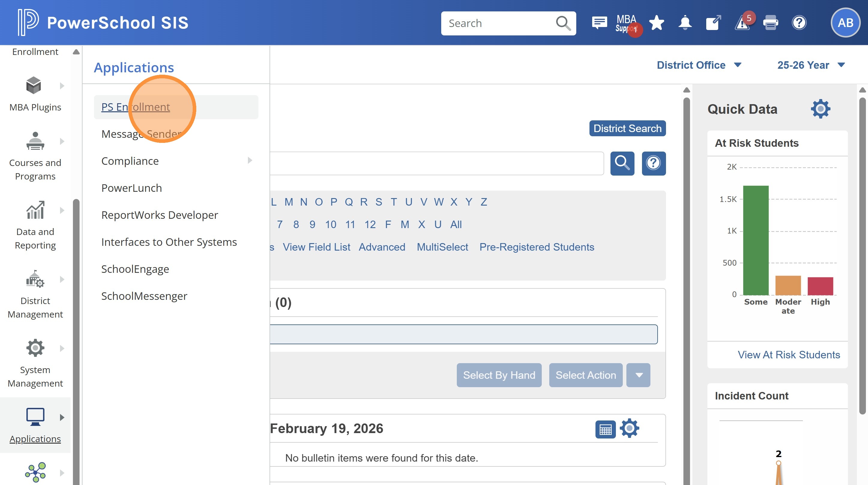
Task: Click the notifications bell icon
Action: pos(685,23)
